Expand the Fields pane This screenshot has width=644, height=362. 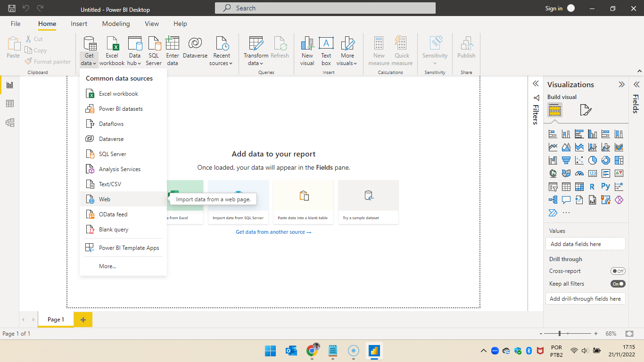(x=636, y=84)
